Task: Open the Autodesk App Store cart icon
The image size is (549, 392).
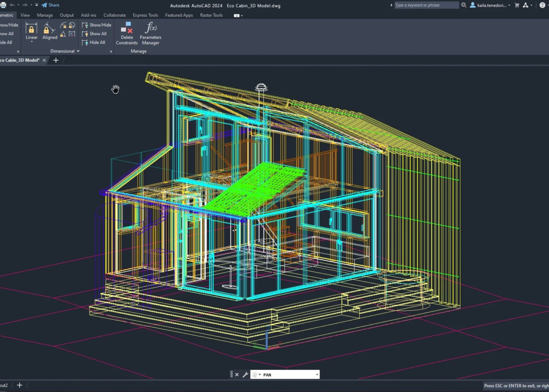Action: [x=517, y=5]
